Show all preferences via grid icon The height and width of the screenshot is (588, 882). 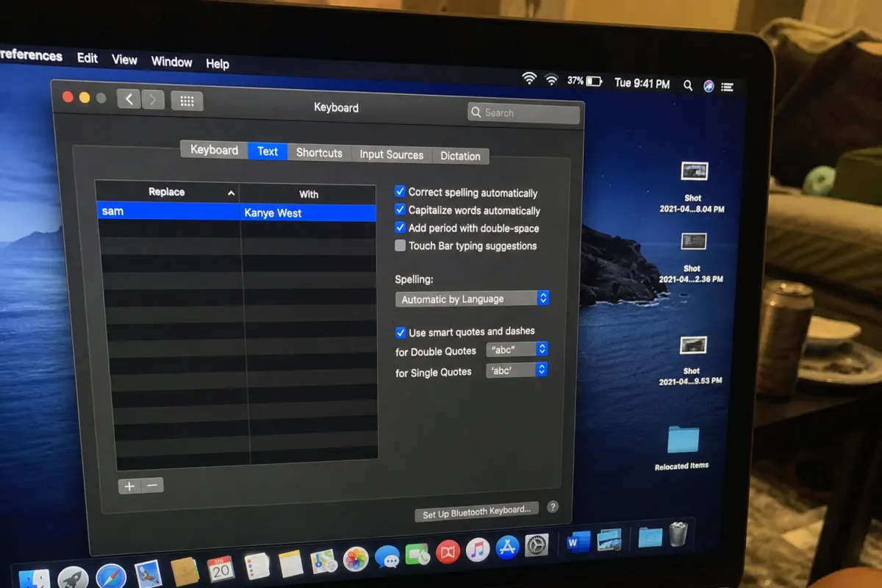coord(187,101)
